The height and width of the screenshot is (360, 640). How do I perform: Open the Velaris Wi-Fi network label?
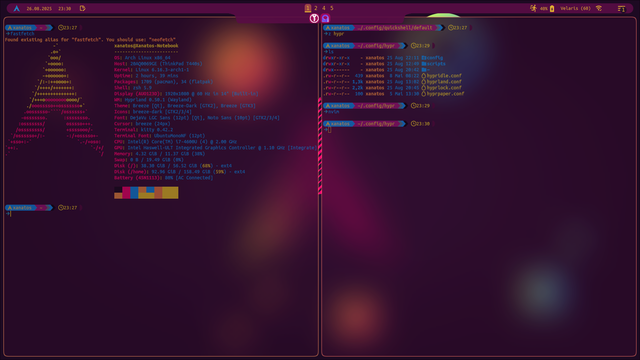pos(575,8)
